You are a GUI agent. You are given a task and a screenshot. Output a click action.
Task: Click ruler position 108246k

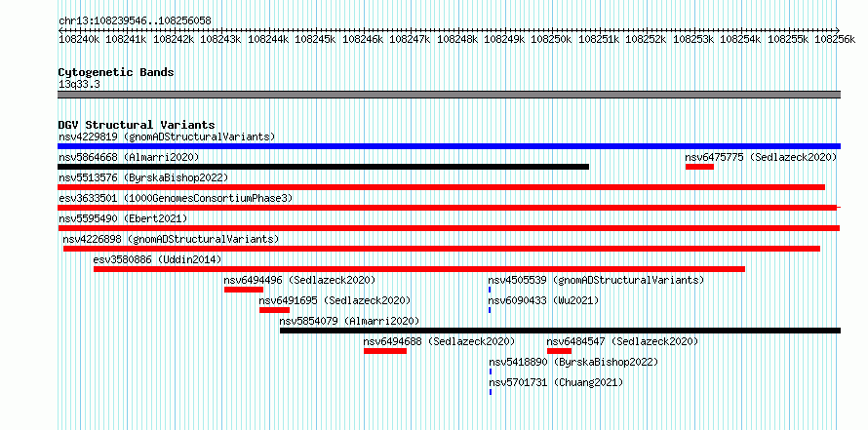363,39
